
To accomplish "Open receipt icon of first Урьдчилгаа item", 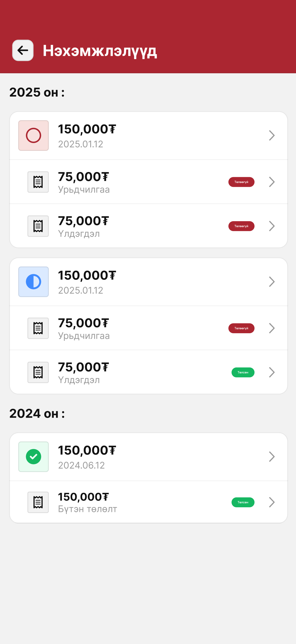I will pyautogui.click(x=38, y=182).
